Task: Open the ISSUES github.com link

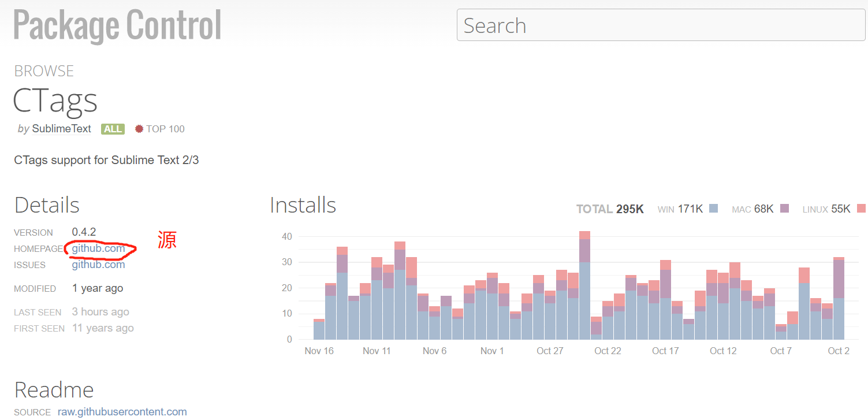Action: click(98, 265)
